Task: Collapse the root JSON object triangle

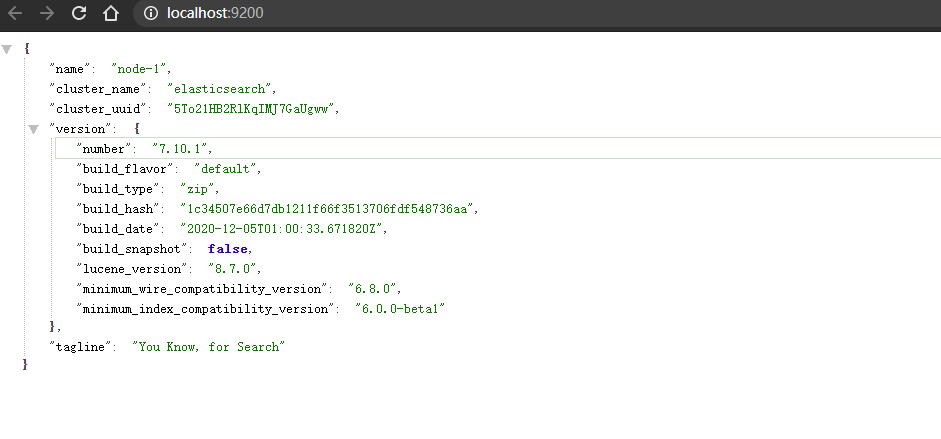Action: point(7,49)
